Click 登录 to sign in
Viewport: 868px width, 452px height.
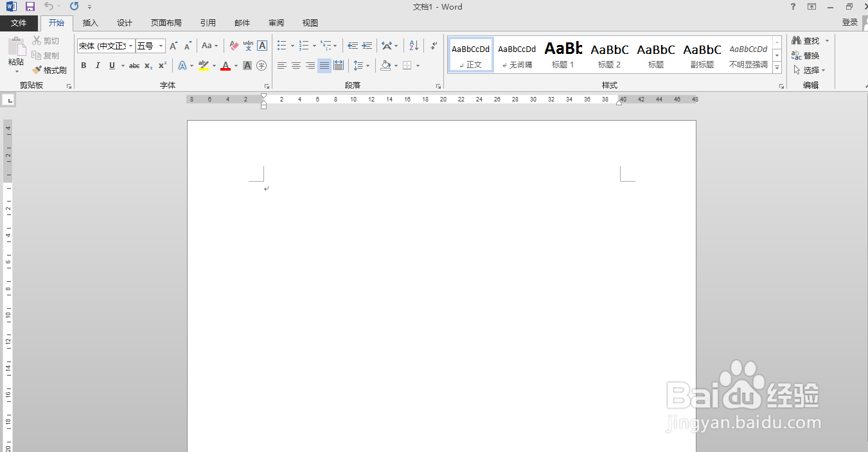(849, 22)
